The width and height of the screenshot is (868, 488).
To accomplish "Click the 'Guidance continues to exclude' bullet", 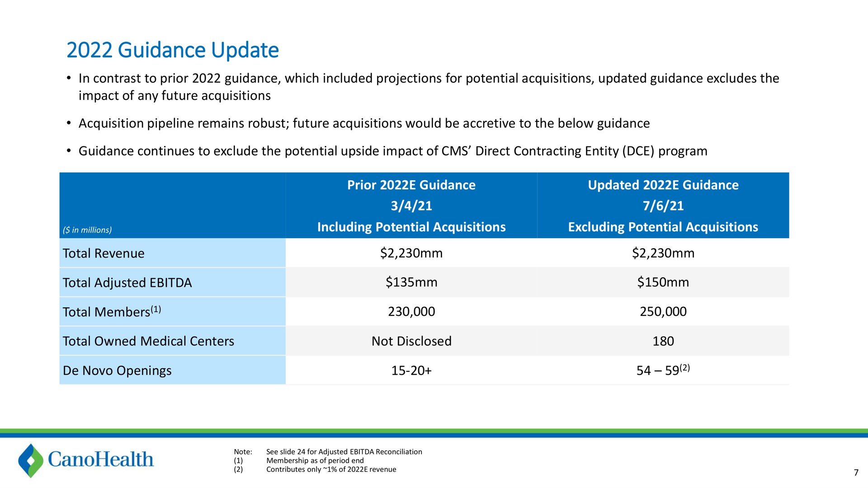I will (x=393, y=151).
